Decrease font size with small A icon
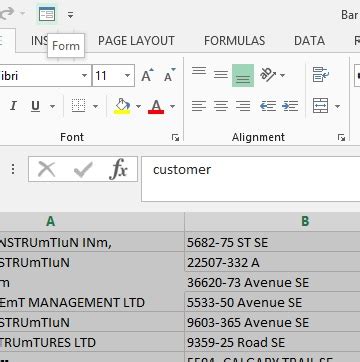The height and width of the screenshot is (362, 360). 170,75
